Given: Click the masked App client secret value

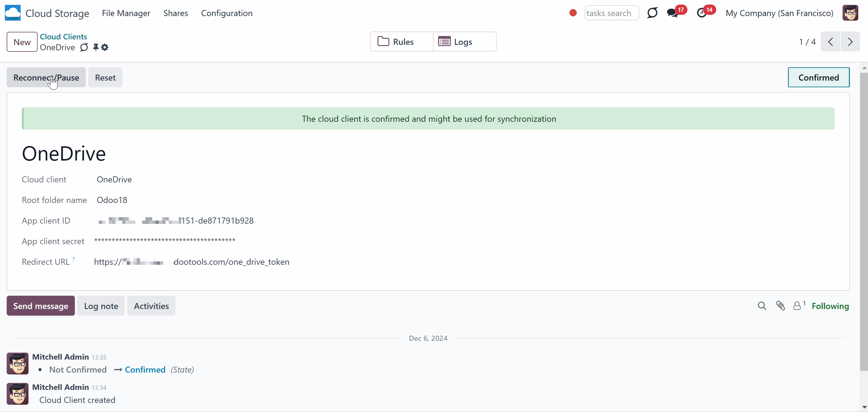Looking at the screenshot, I should click(165, 240).
